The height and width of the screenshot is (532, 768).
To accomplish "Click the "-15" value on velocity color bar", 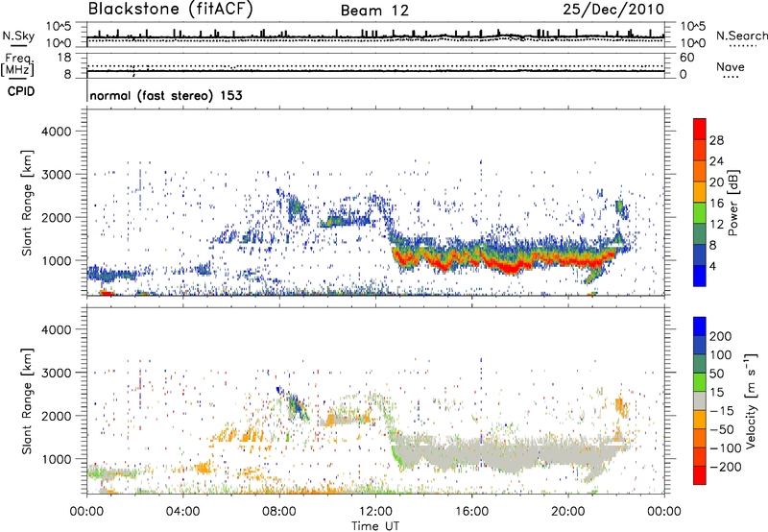I will click(x=722, y=411).
